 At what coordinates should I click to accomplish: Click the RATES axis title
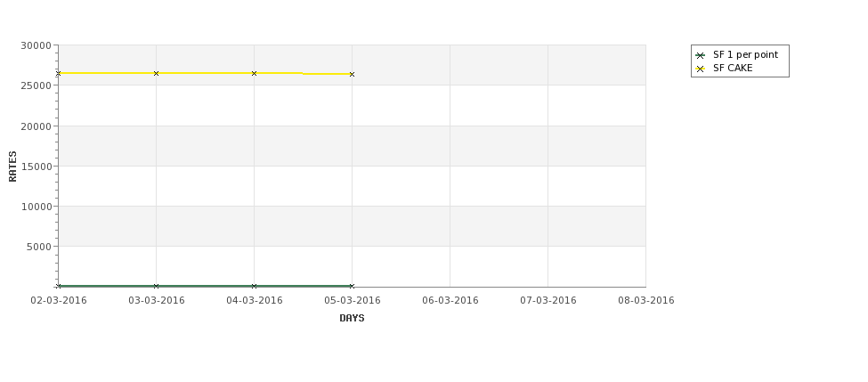(12, 167)
